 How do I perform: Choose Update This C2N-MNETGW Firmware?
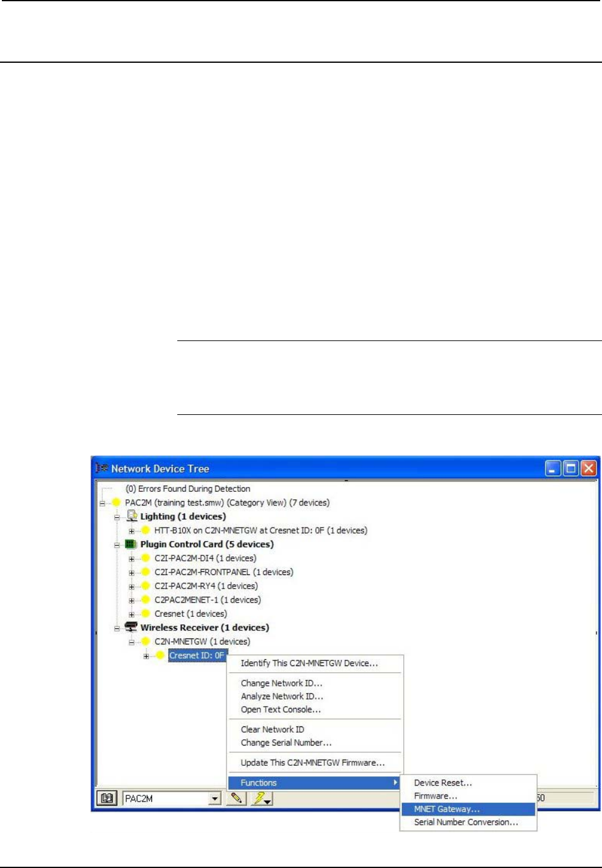pyautogui.click(x=315, y=763)
